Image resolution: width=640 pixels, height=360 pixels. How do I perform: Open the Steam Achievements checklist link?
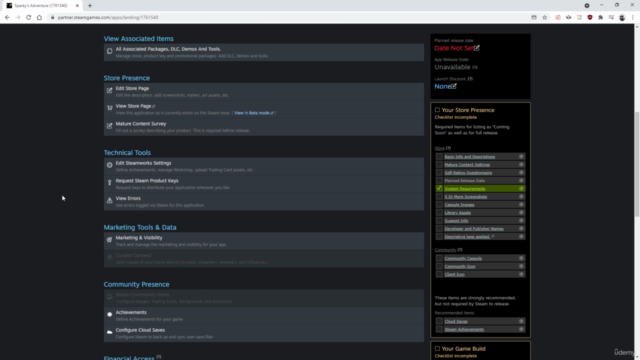[464, 329]
